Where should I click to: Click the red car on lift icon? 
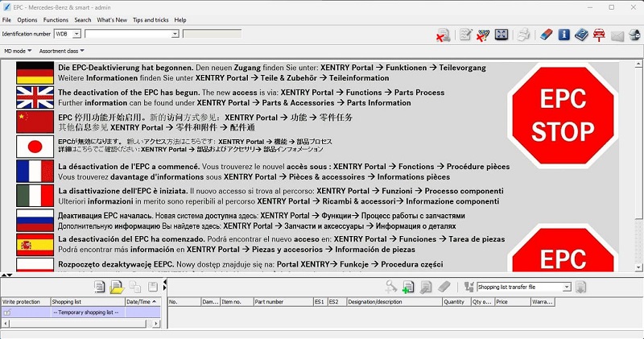[599, 35]
